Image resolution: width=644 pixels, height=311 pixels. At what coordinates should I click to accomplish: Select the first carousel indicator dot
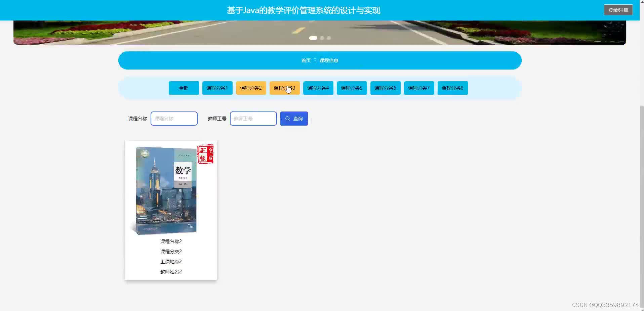point(313,38)
